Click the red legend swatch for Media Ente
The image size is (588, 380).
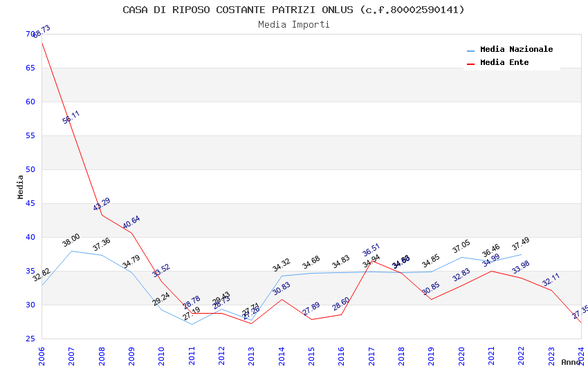(470, 64)
